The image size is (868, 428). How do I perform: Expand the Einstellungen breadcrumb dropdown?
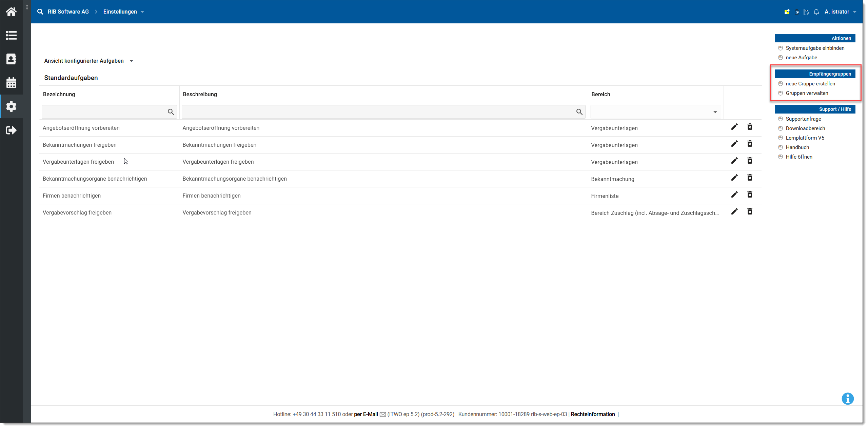(142, 12)
